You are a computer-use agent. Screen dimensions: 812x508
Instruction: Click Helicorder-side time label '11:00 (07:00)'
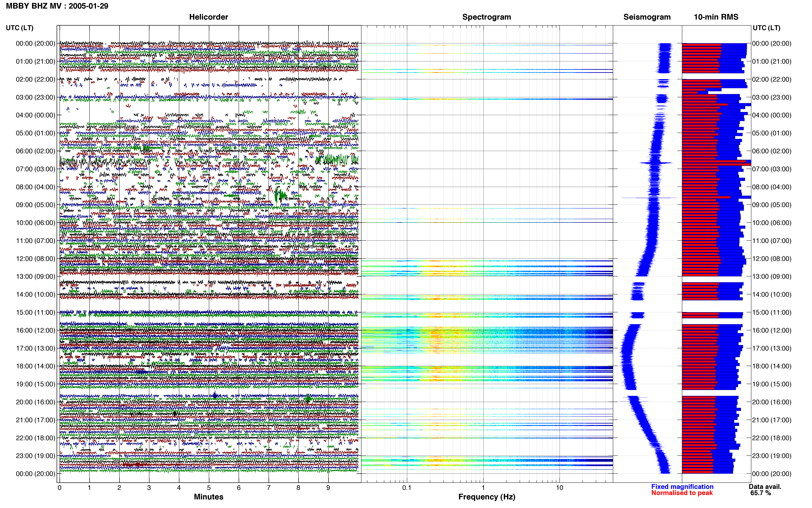tap(36, 240)
